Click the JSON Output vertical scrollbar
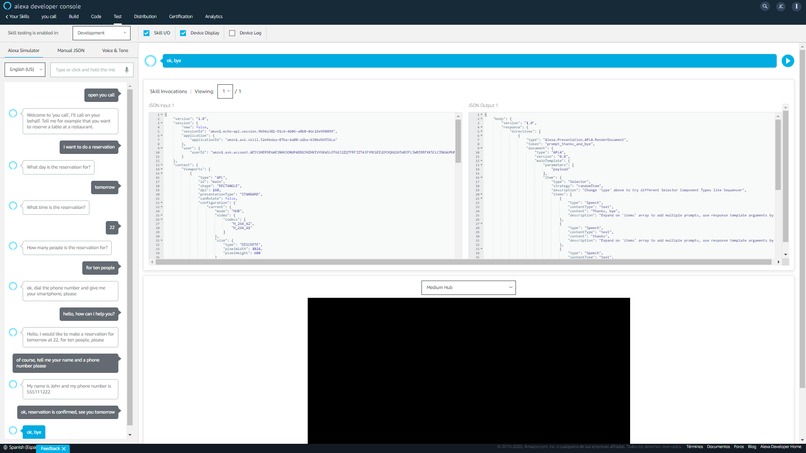806x453 pixels. click(778, 154)
